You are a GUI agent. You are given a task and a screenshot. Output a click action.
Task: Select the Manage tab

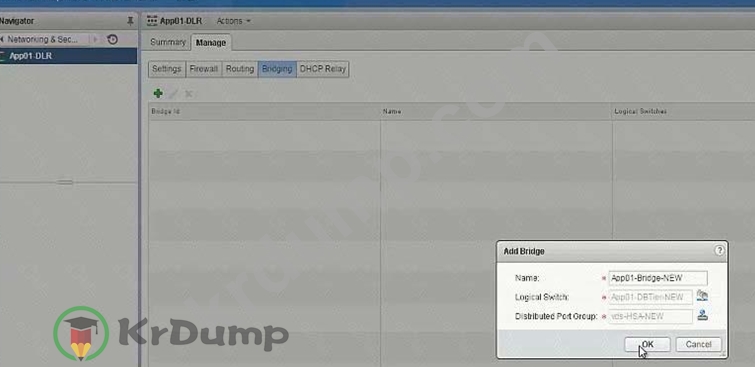coord(211,43)
